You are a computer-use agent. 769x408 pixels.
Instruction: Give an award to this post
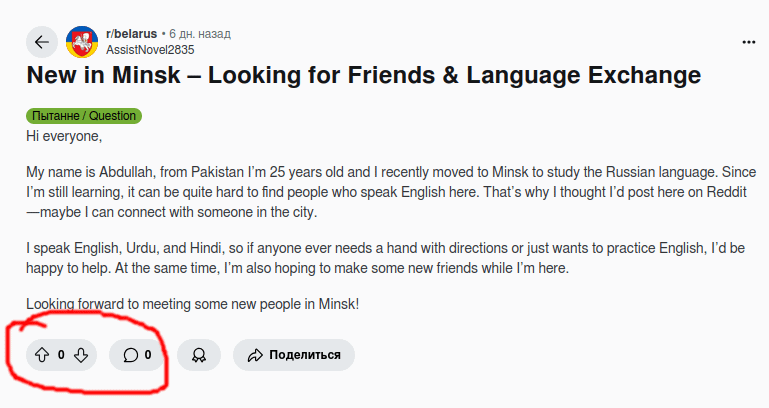point(198,354)
